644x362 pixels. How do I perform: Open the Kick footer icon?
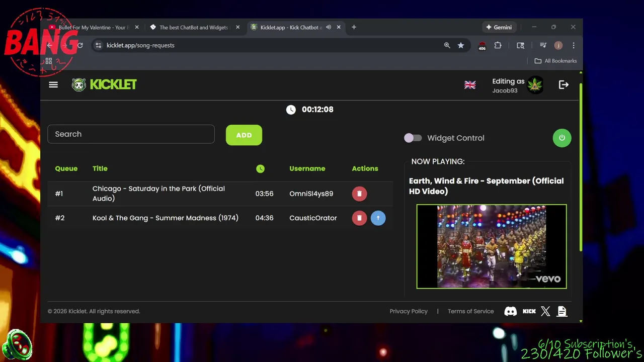529,311
